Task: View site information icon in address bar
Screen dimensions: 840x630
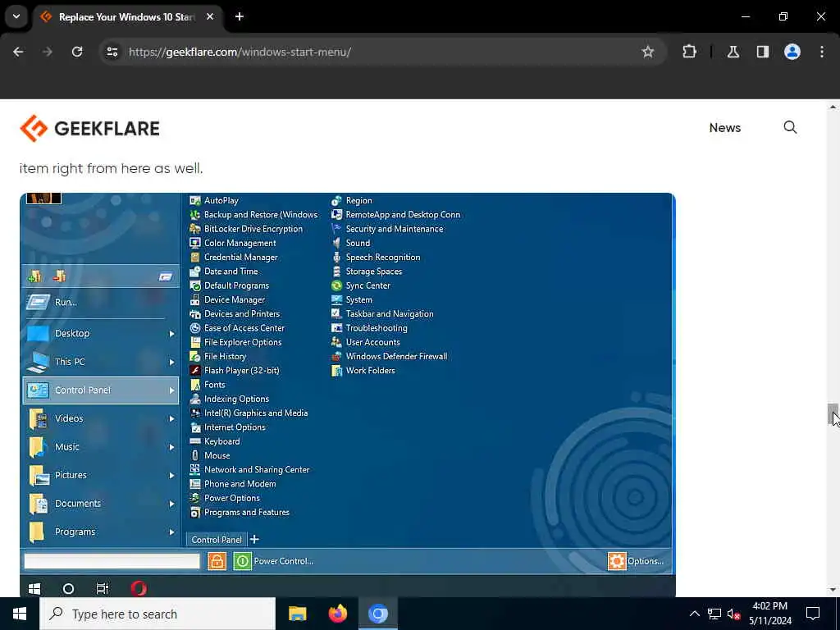Action: [112, 52]
